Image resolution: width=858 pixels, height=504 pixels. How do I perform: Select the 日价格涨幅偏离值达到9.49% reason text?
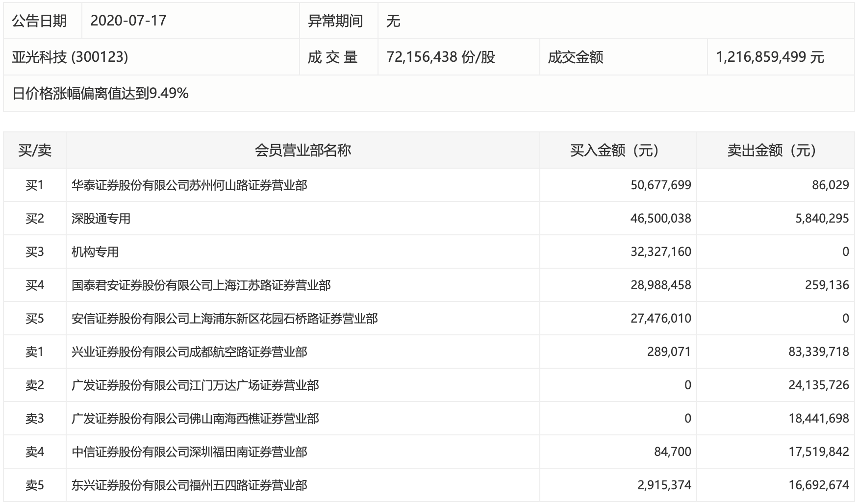tap(100, 93)
